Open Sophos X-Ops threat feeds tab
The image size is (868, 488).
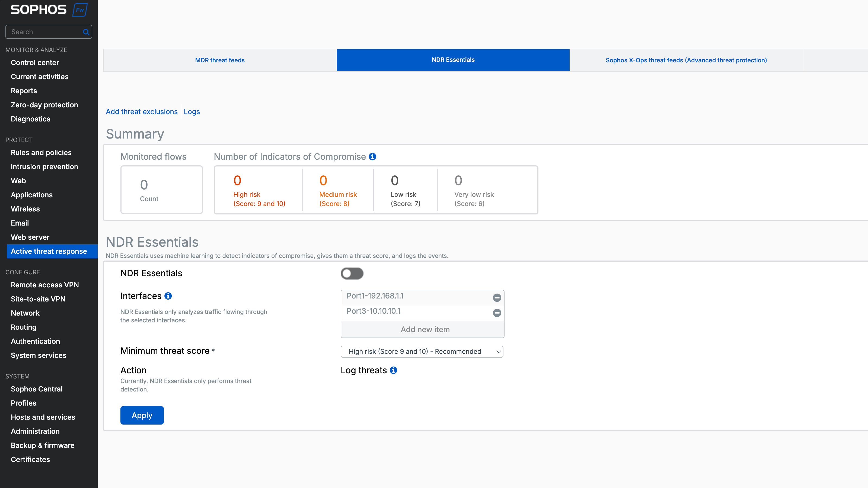(686, 60)
